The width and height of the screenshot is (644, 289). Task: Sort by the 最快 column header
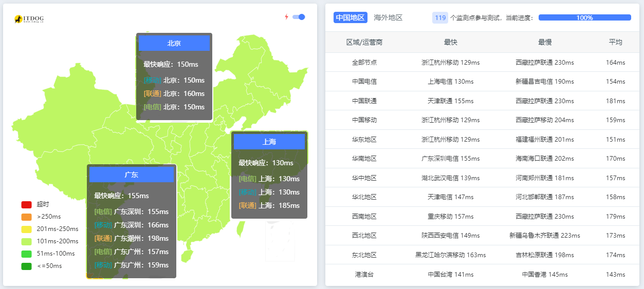click(x=451, y=42)
